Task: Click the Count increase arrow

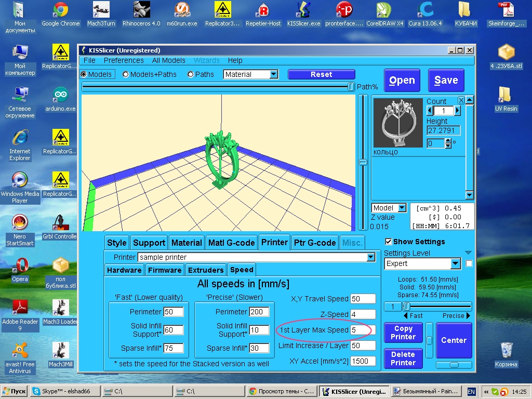Action: (458, 111)
